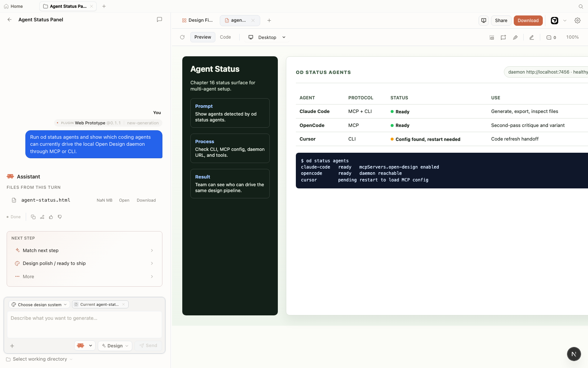This screenshot has height=368, width=588.
Task: Open the Choose design system dropdown
Action: 39,304
